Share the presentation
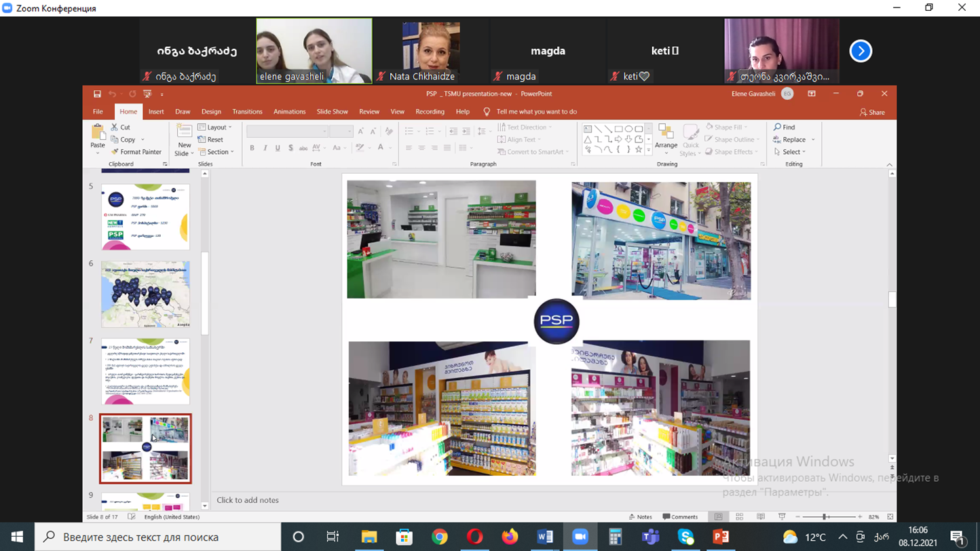 pos(872,113)
